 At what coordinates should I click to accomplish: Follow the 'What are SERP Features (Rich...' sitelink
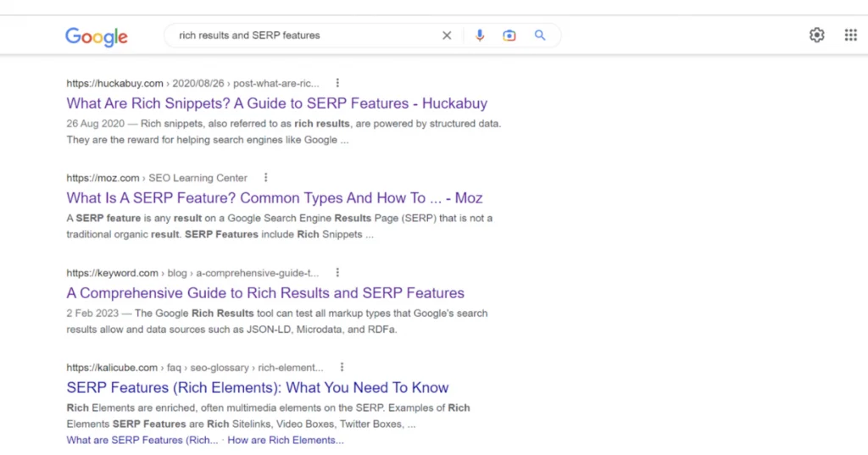pyautogui.click(x=142, y=440)
